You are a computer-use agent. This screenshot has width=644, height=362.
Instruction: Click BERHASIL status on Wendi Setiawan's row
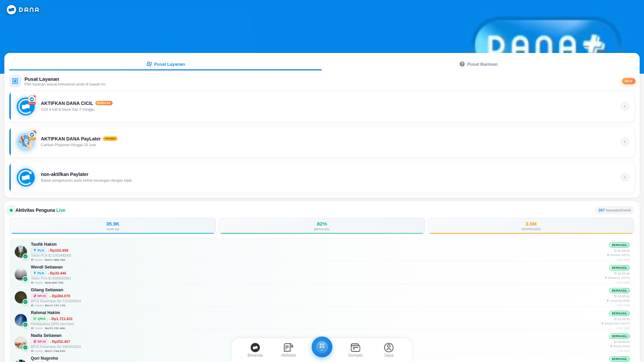pyautogui.click(x=619, y=268)
